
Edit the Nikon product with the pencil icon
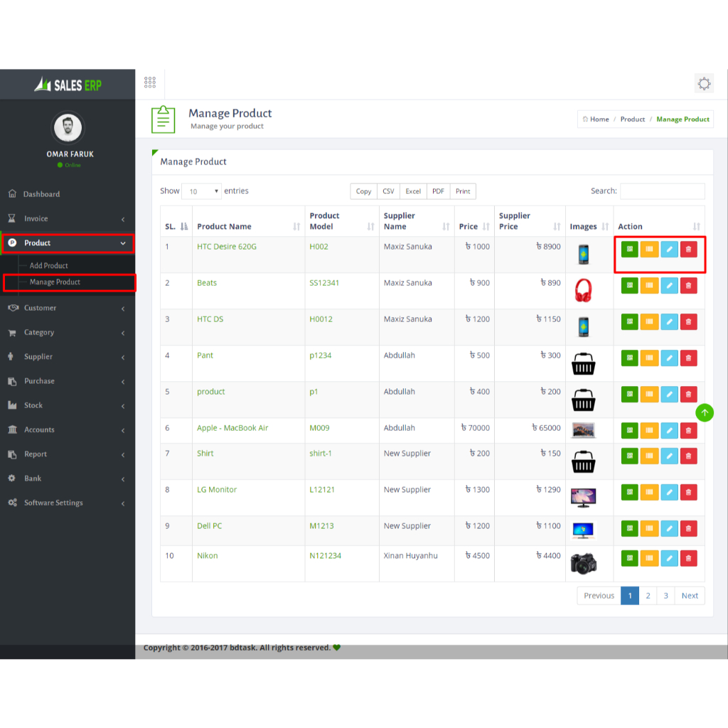tap(669, 559)
